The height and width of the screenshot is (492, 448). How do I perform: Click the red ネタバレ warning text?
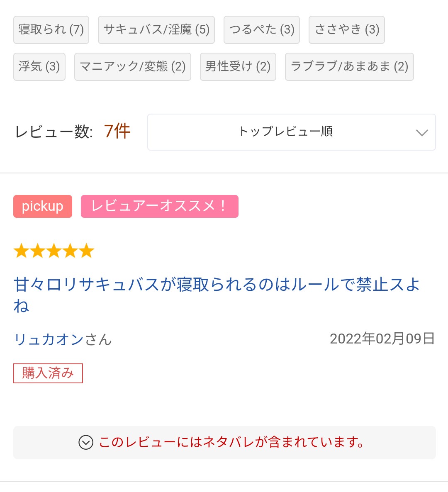coord(231,442)
